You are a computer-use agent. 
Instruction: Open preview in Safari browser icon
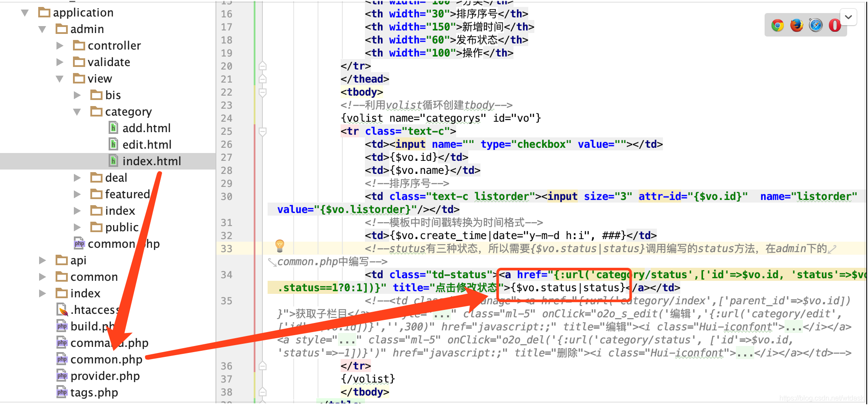[815, 25]
